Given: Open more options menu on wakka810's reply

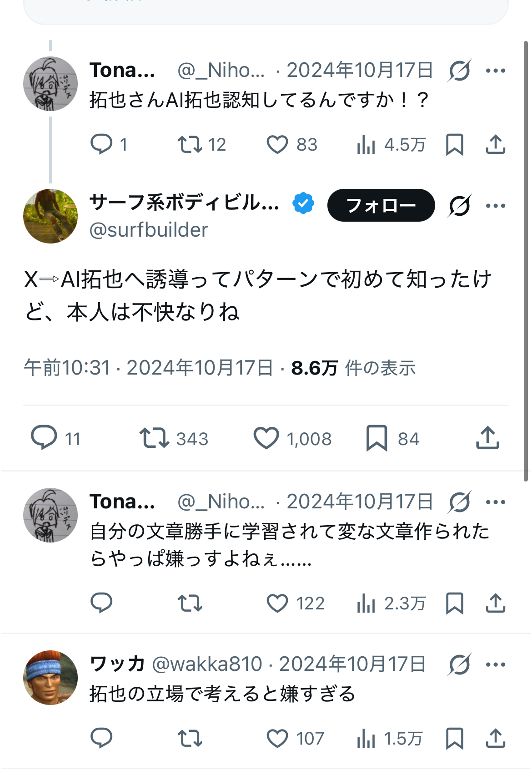Looking at the screenshot, I should coord(496,664).
